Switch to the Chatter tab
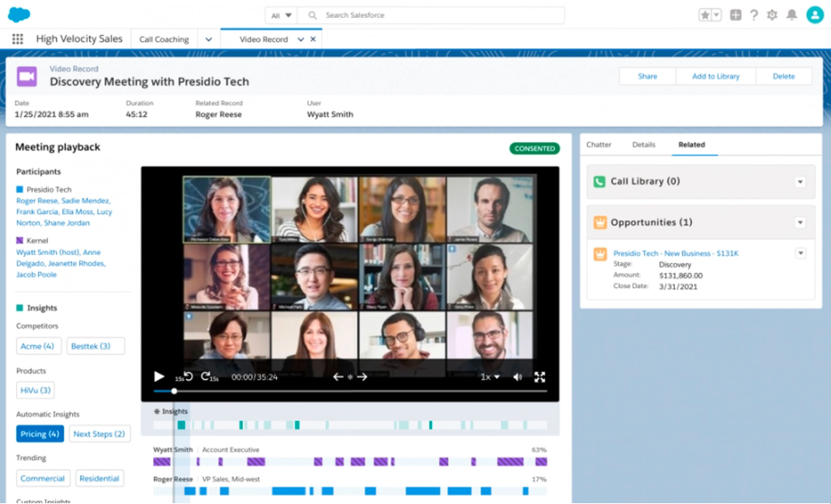 point(599,144)
